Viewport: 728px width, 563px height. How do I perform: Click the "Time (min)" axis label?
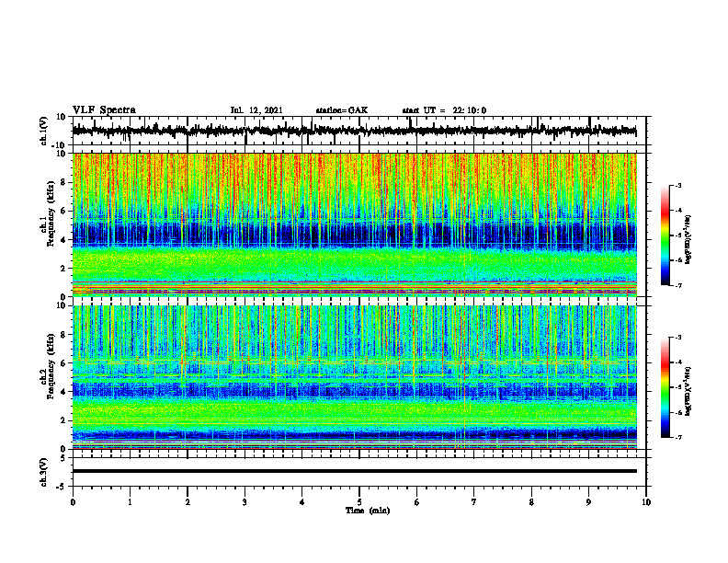[368, 511]
